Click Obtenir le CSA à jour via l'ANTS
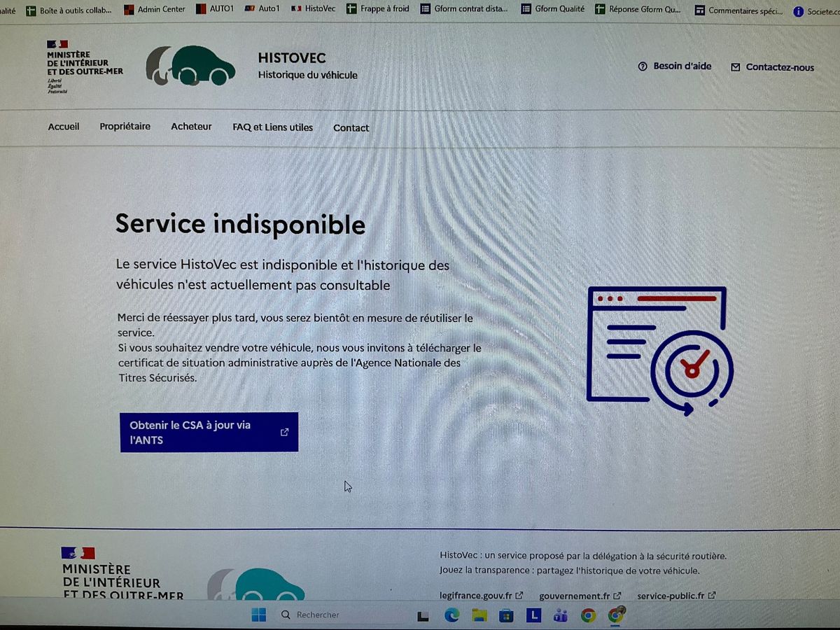The image size is (840, 630). (x=209, y=432)
